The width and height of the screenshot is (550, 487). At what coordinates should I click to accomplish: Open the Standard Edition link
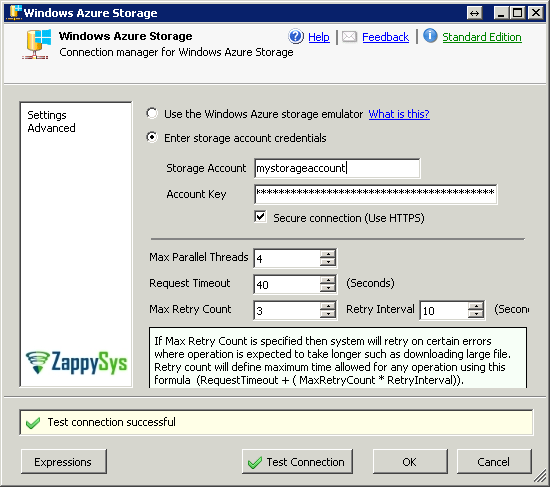pyautogui.click(x=482, y=37)
